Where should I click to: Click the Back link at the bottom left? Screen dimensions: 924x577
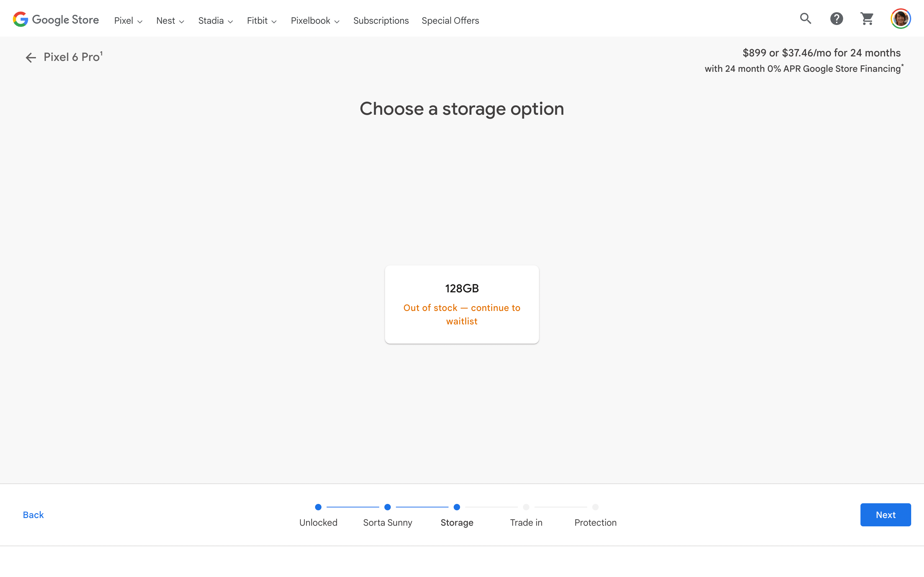(x=33, y=515)
